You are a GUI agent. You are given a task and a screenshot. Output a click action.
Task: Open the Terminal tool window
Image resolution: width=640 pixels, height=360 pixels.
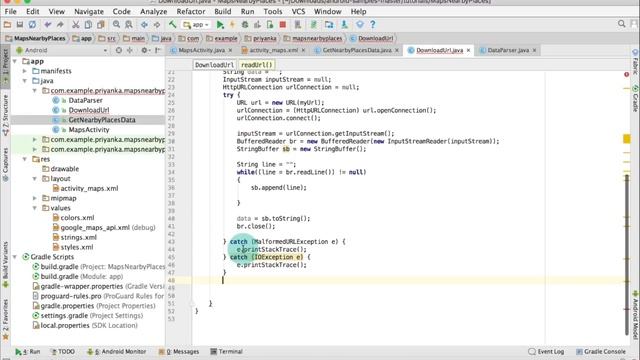pos(227,351)
